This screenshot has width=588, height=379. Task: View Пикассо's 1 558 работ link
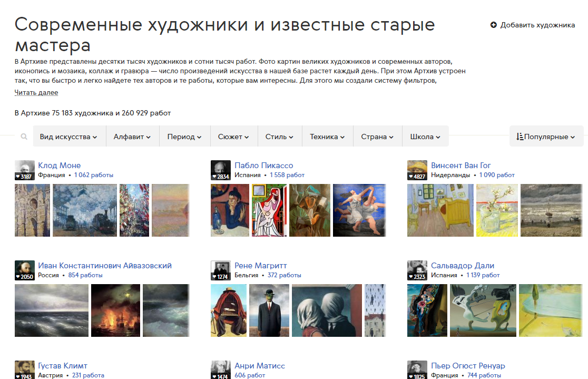(x=287, y=175)
